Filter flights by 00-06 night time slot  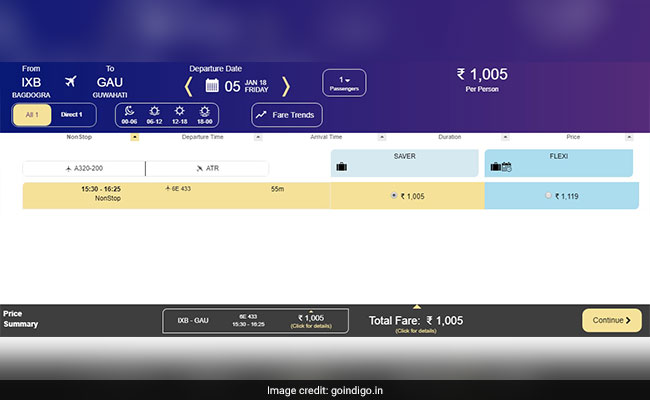pos(129,115)
